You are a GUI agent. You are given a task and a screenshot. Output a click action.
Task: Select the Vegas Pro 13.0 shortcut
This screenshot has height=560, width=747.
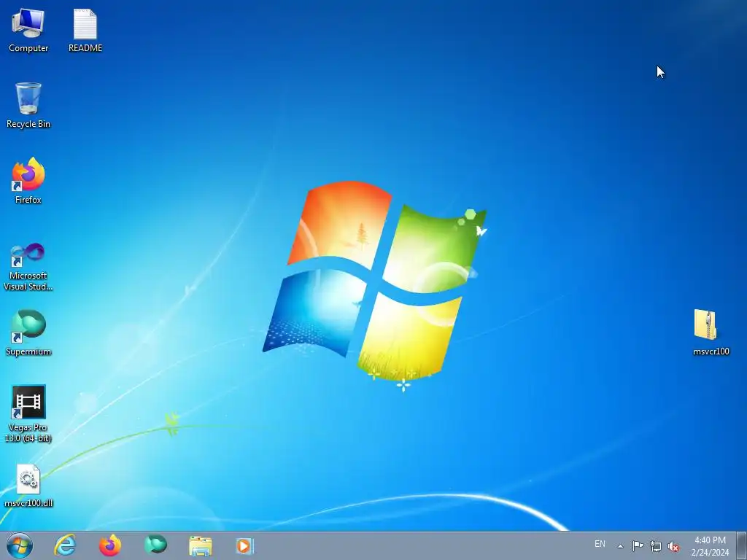point(28,414)
